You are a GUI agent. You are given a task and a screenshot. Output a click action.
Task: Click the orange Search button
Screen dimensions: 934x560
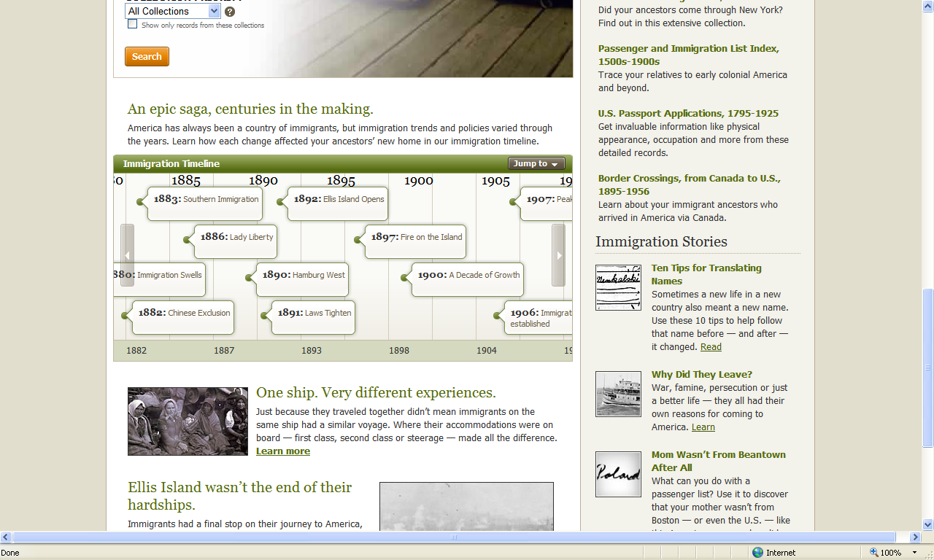[146, 56]
